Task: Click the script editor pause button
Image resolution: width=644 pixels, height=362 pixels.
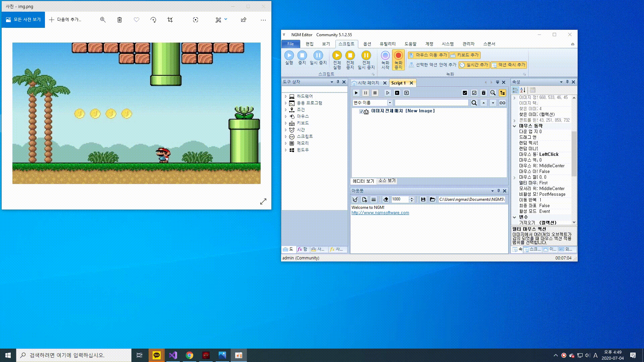Action: tap(366, 93)
